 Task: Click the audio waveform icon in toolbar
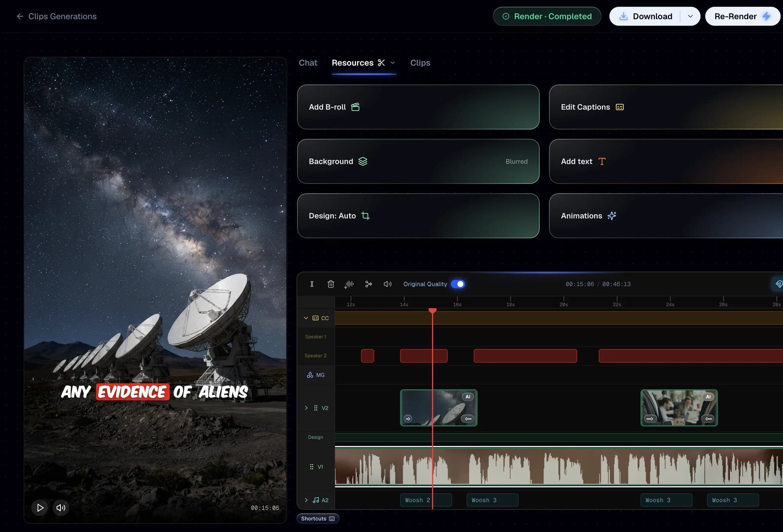coord(349,284)
